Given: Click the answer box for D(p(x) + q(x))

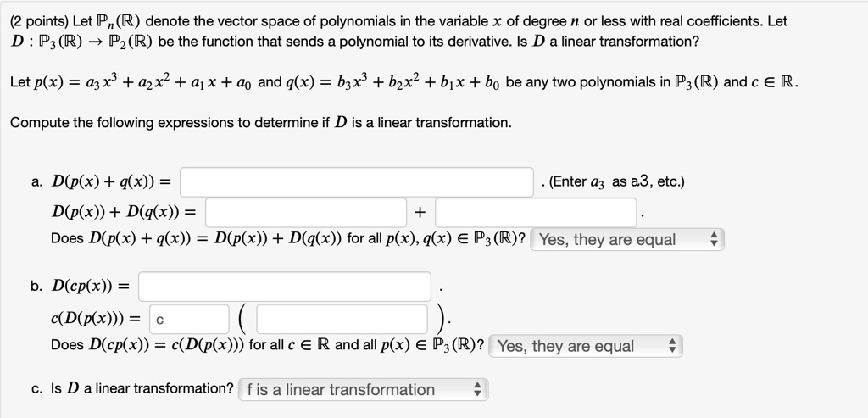Looking at the screenshot, I should tap(356, 182).
